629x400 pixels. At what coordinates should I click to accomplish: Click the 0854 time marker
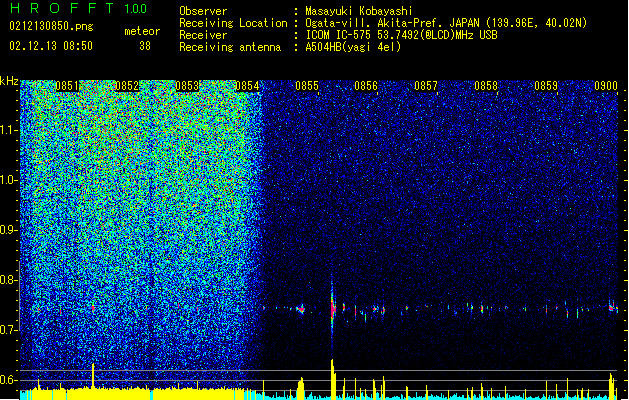click(x=247, y=86)
